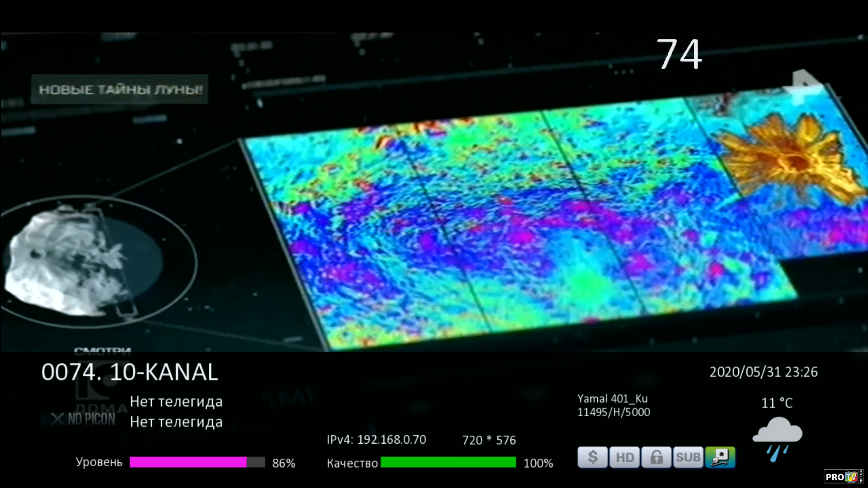Click the dollar sign pay-channel icon
This screenshot has width=868, height=488.
click(x=592, y=457)
